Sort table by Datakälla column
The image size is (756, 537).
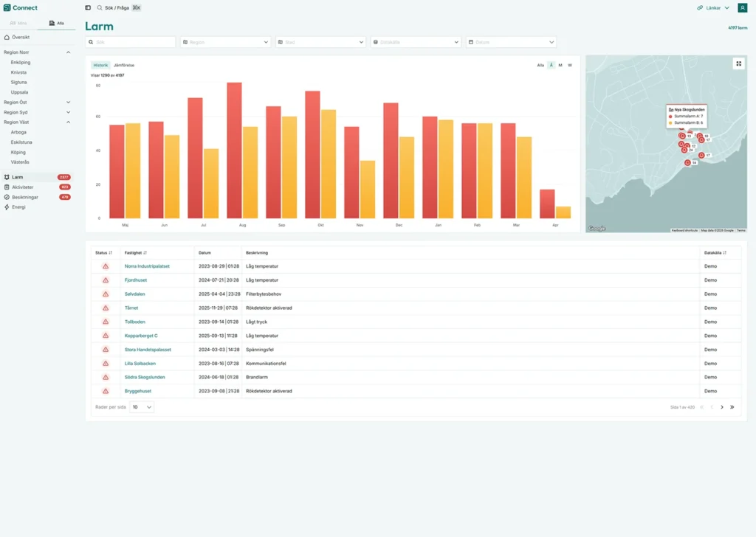pos(715,252)
